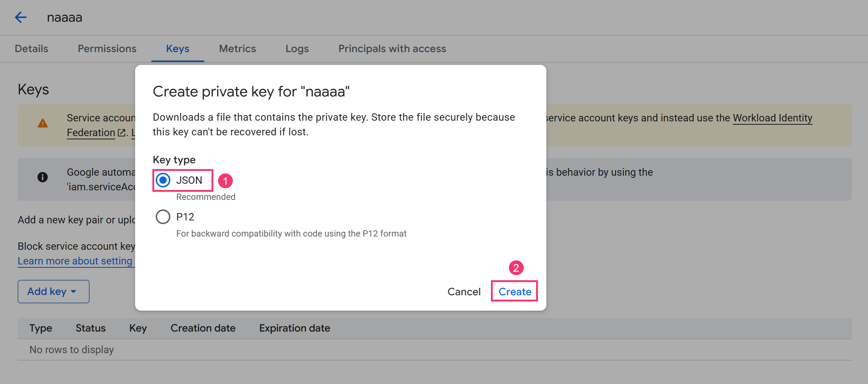Open external link icon beside Federation

point(122,132)
